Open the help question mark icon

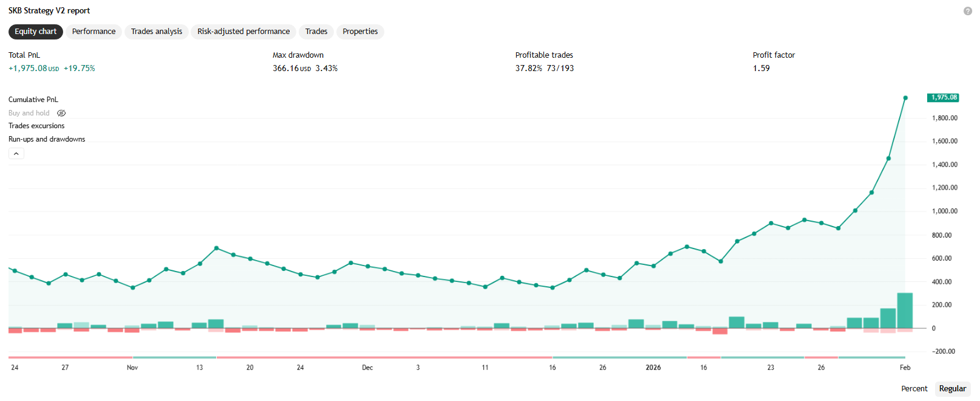(x=968, y=11)
